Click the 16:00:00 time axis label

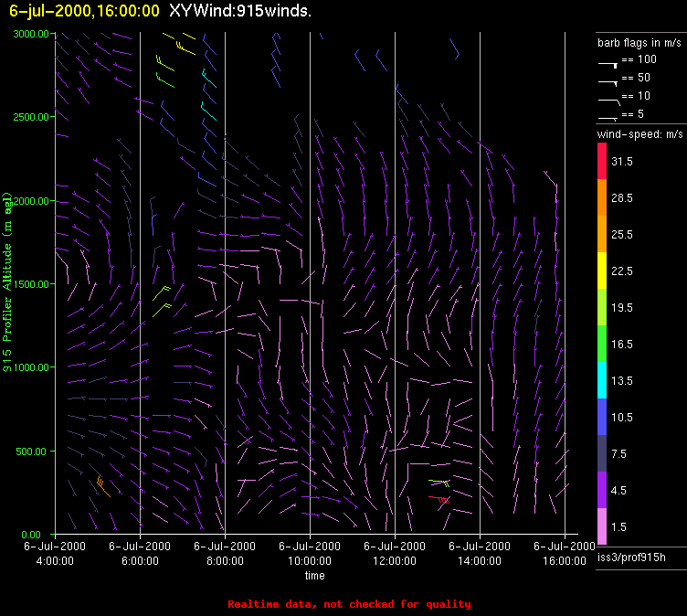click(565, 561)
